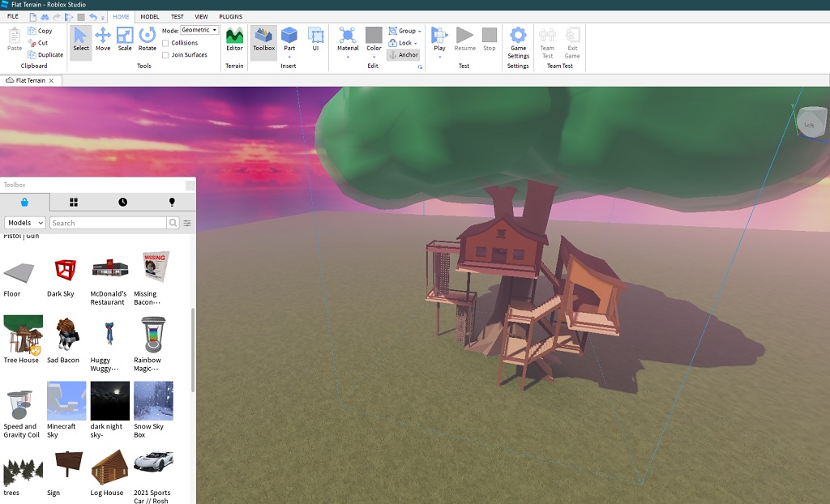This screenshot has height=504, width=830.
Task: Click the view orientation cube
Action: pos(811,122)
